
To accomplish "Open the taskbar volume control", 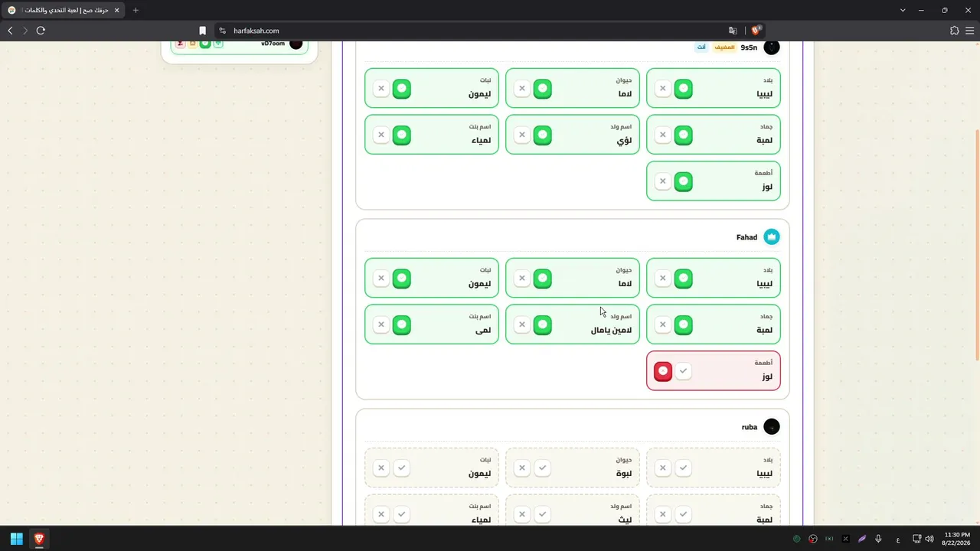I will pos(929,539).
